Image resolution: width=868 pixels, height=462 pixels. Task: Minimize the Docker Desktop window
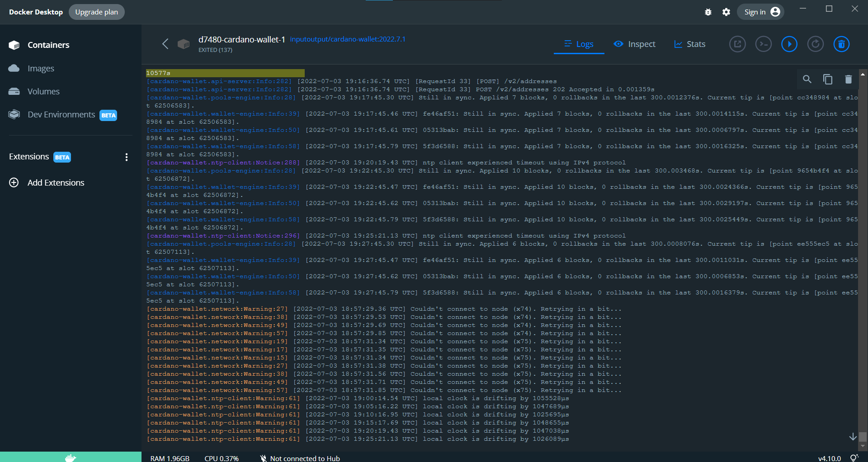(x=803, y=9)
